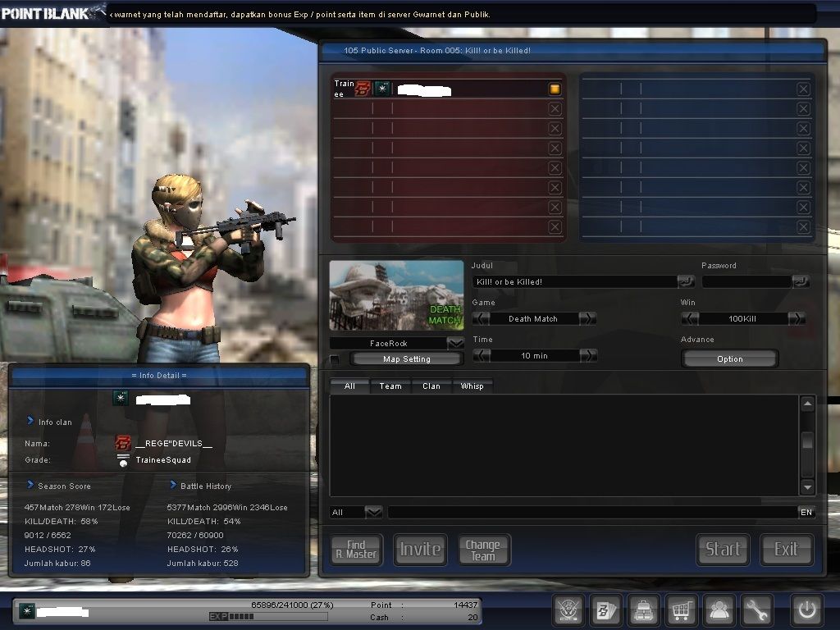Decrease the Win kill limit

pos(690,319)
